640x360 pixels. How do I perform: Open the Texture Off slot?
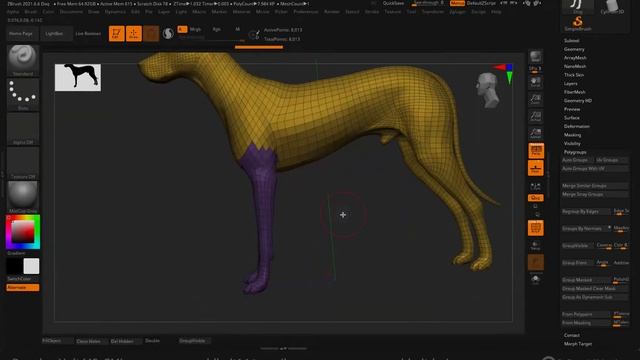coord(23,163)
